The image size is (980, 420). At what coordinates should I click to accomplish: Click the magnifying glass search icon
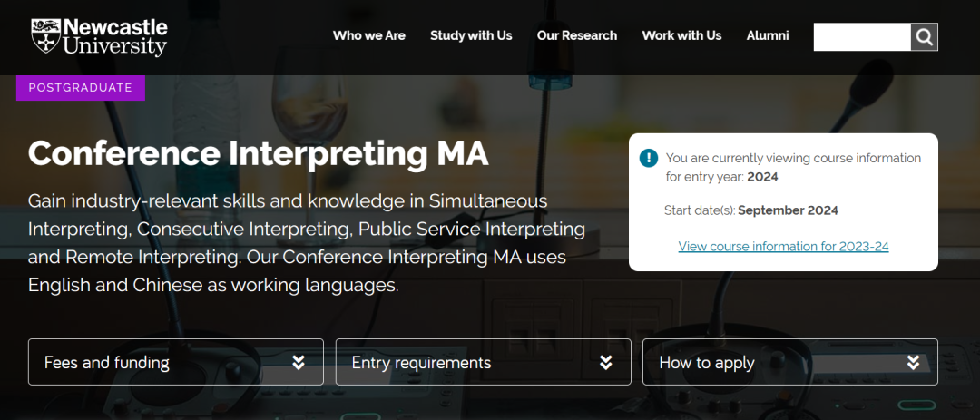tap(924, 37)
